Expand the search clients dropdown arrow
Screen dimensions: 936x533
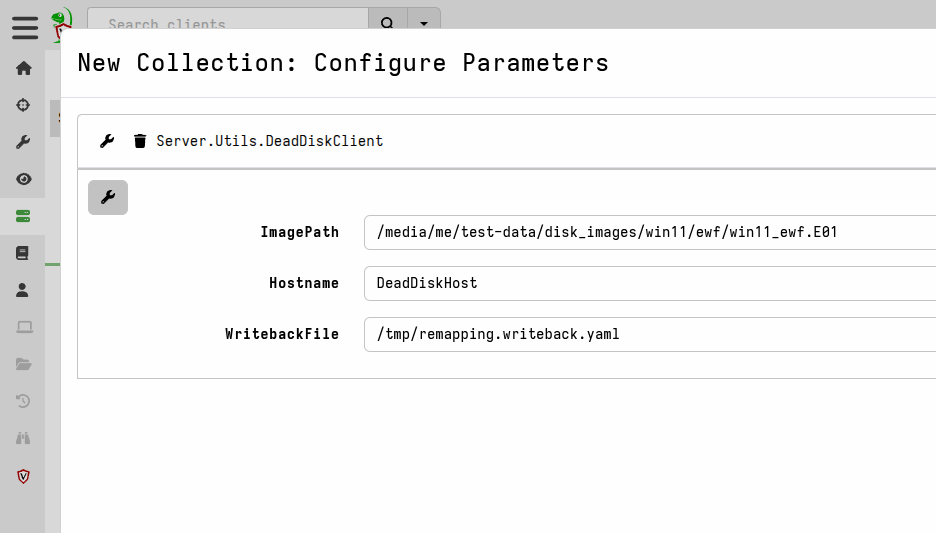[424, 23]
